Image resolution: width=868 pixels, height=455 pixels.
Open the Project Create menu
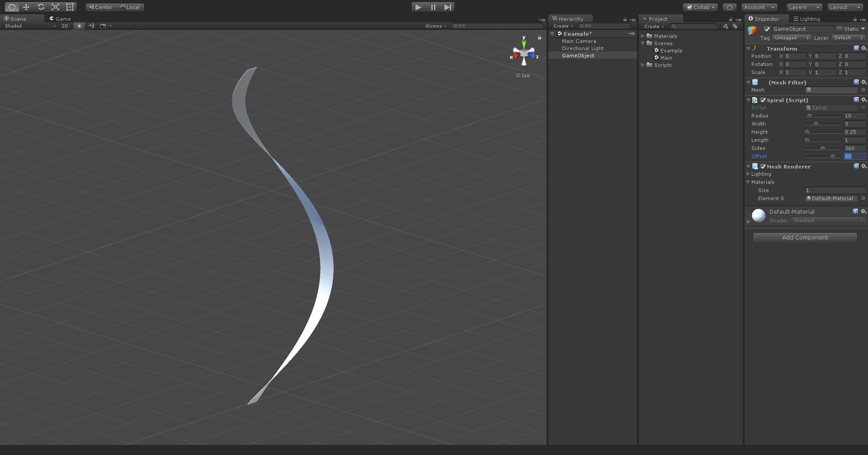click(x=654, y=26)
